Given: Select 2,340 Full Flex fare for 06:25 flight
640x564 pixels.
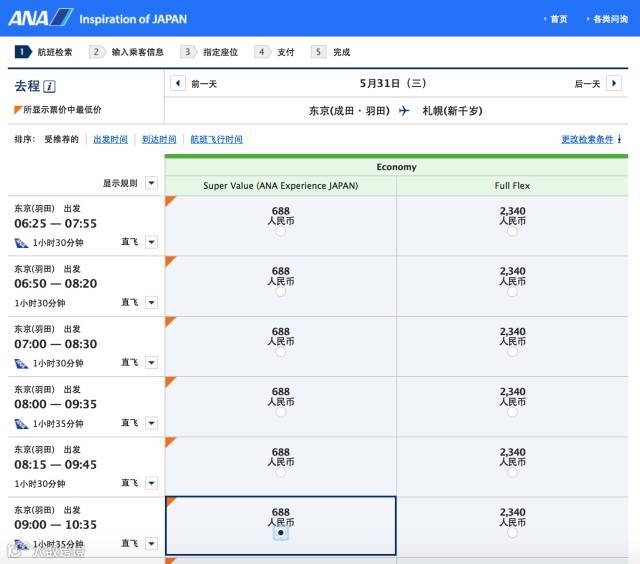Looking at the screenshot, I should (x=512, y=232).
